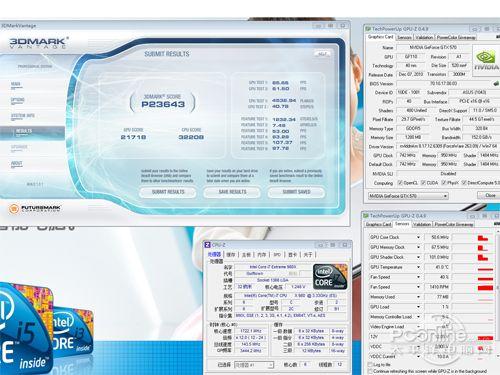Open Fan Speed RPM sensor dropdown
500x375 pixels.
418,287
